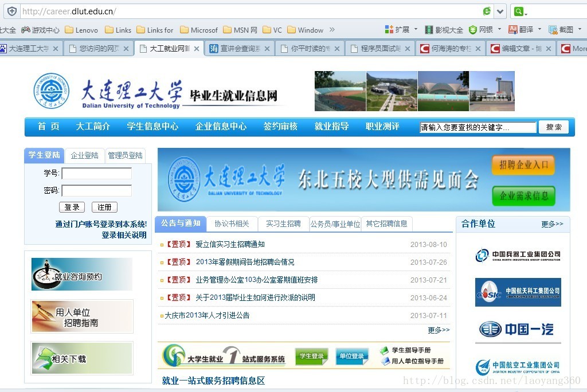Click the orange 招聘企业入口 button
Image resolution: width=587 pixels, height=392 pixels.
click(x=523, y=164)
